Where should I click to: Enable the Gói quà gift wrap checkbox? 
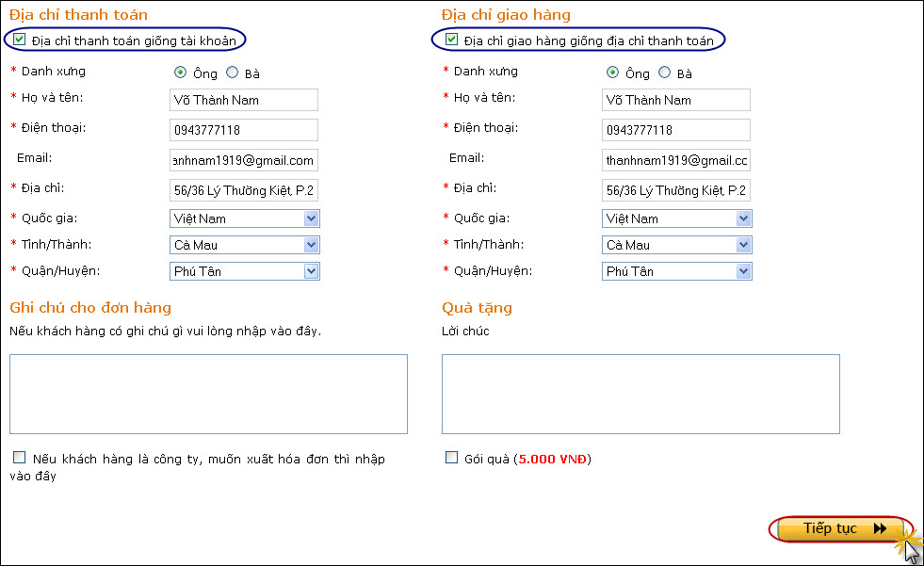[451, 459]
